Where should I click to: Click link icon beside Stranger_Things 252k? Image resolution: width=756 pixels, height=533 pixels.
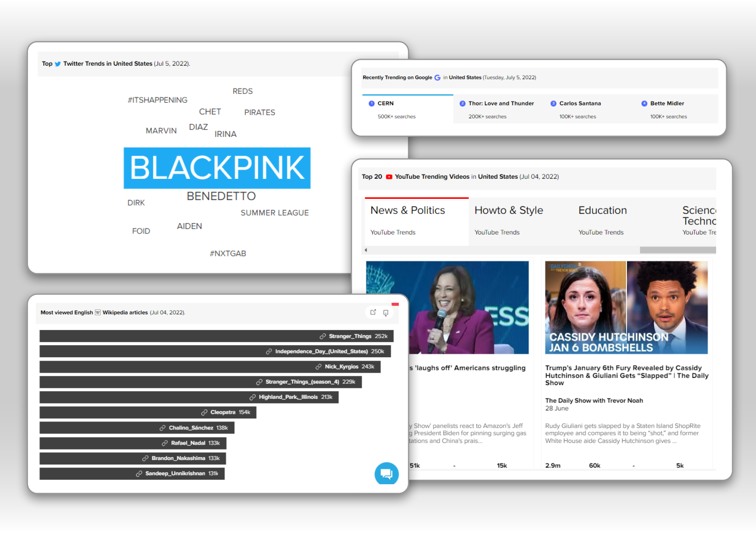pos(322,336)
